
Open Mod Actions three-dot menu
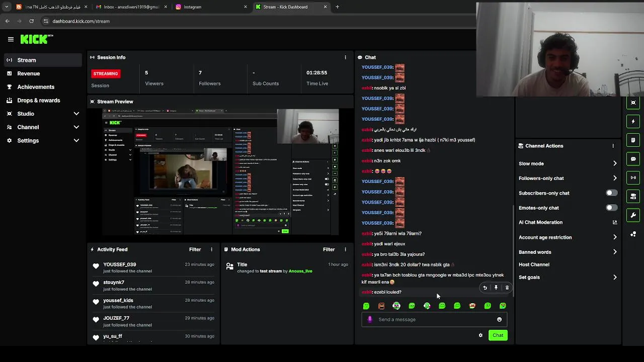tap(345, 249)
